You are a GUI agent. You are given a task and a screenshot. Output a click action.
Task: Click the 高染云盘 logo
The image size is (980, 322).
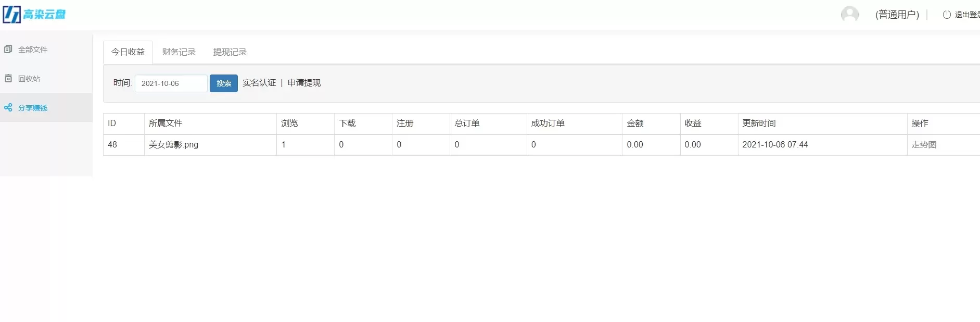34,15
